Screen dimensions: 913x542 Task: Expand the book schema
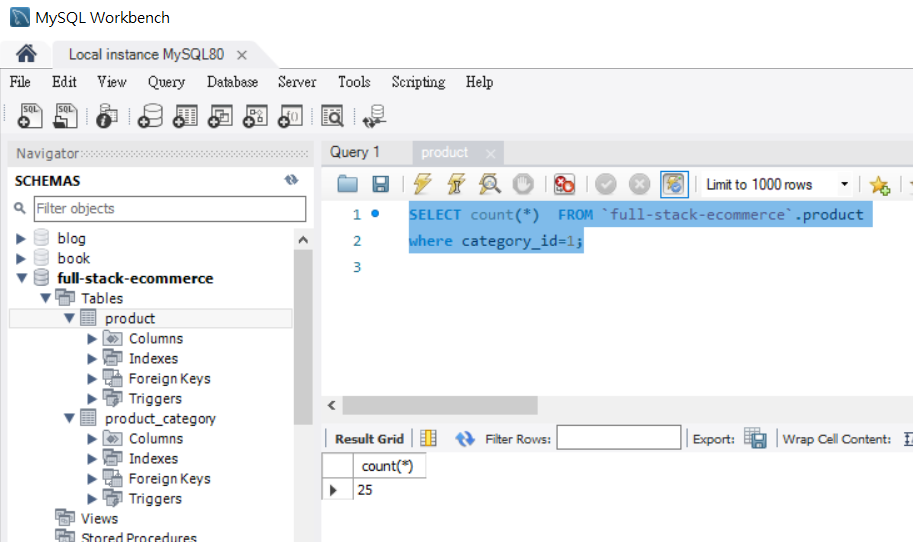[21, 258]
